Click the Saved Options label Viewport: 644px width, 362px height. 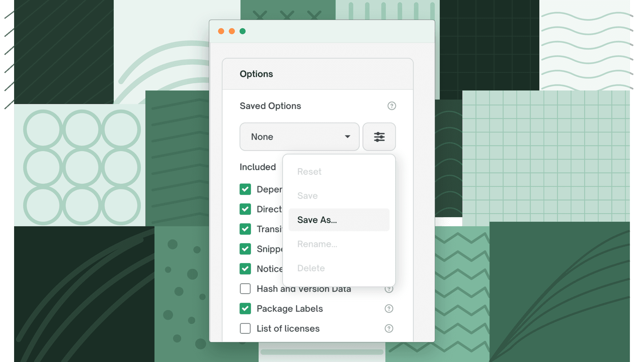pos(270,106)
